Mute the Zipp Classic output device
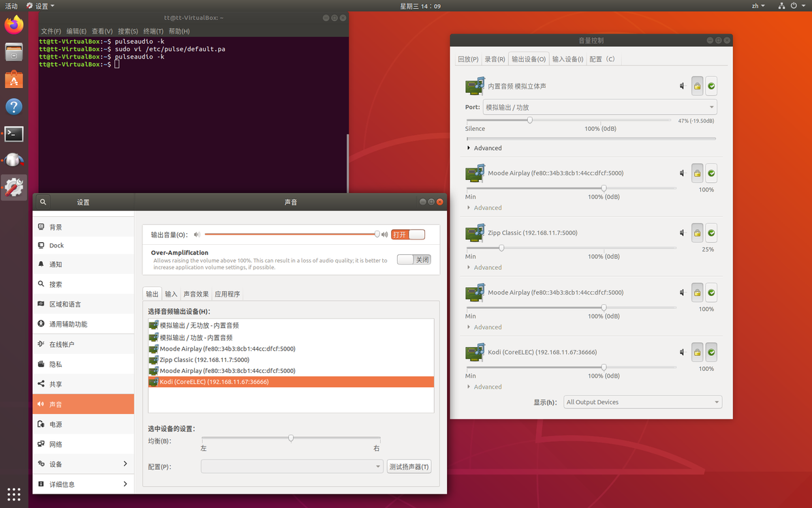Screen dimensions: 812x508 point(683,233)
